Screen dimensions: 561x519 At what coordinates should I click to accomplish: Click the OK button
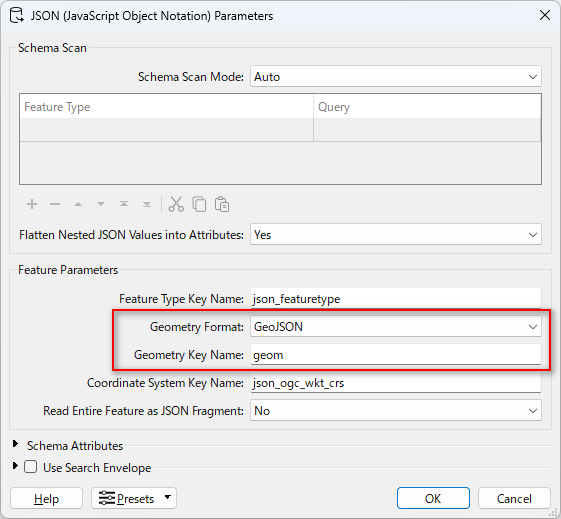tap(433, 498)
